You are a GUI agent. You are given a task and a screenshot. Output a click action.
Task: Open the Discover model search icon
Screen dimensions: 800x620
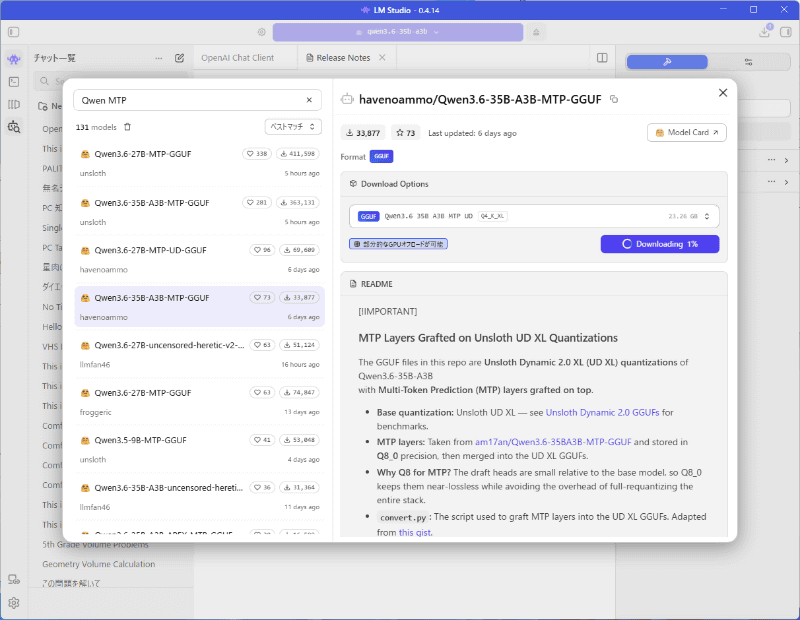point(14,127)
